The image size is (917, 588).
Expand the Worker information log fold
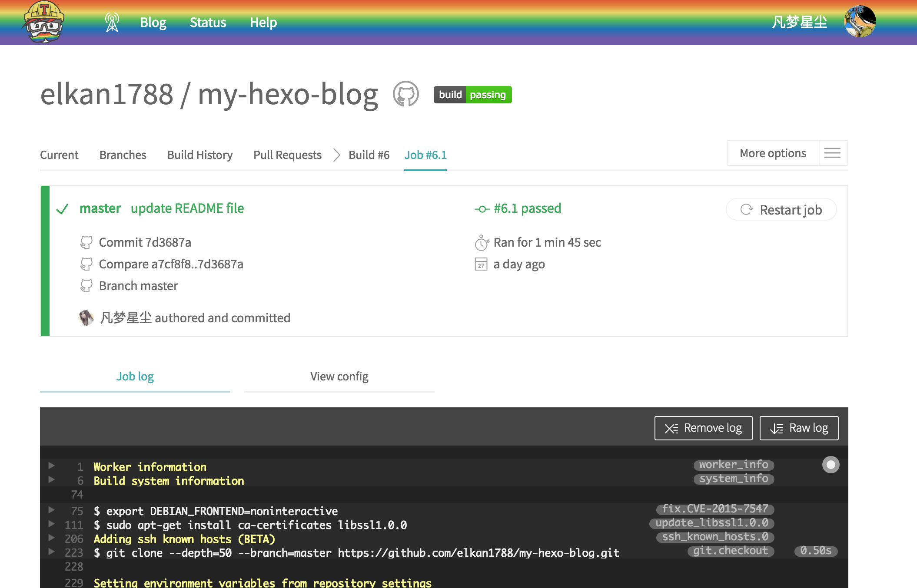pyautogui.click(x=51, y=466)
